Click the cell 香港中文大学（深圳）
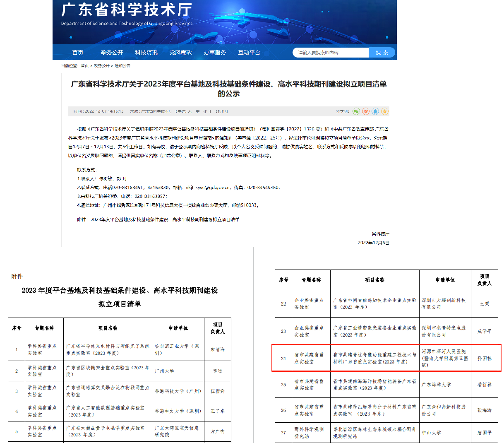504x443 pixels. tap(178, 411)
